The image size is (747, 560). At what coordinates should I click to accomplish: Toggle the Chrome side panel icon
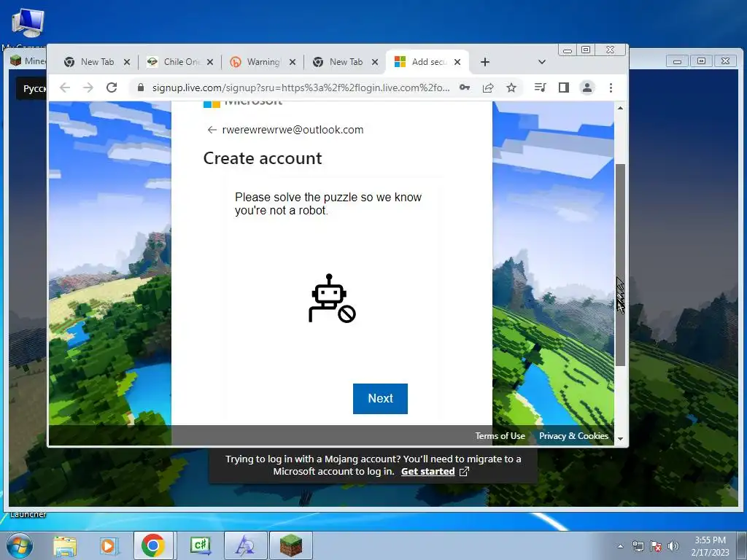click(x=564, y=87)
